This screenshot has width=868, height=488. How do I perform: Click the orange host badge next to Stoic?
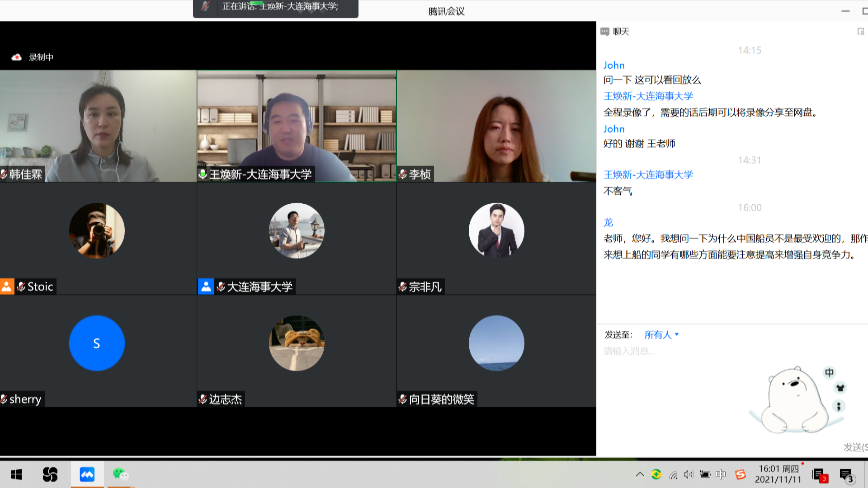point(7,286)
